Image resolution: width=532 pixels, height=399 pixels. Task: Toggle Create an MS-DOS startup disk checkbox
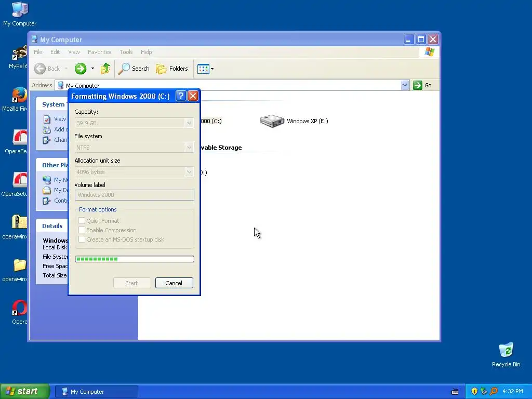[82, 240]
